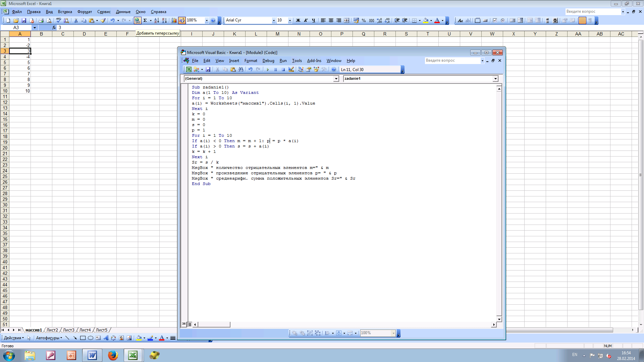This screenshot has width=644, height=362.
Task: Expand the zadanie1 procedure dropdown
Action: (495, 78)
